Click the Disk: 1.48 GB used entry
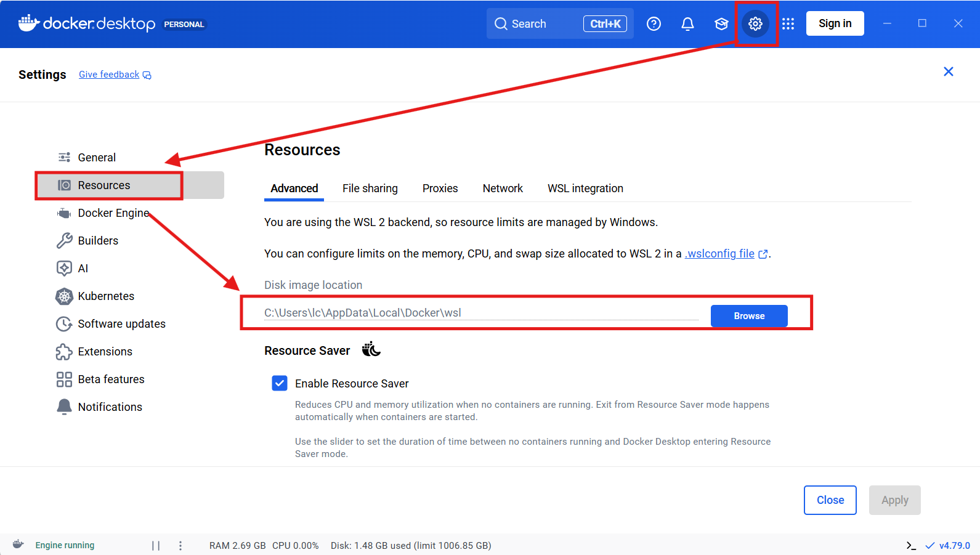Screen dimensions: 980x555 click(x=411, y=546)
